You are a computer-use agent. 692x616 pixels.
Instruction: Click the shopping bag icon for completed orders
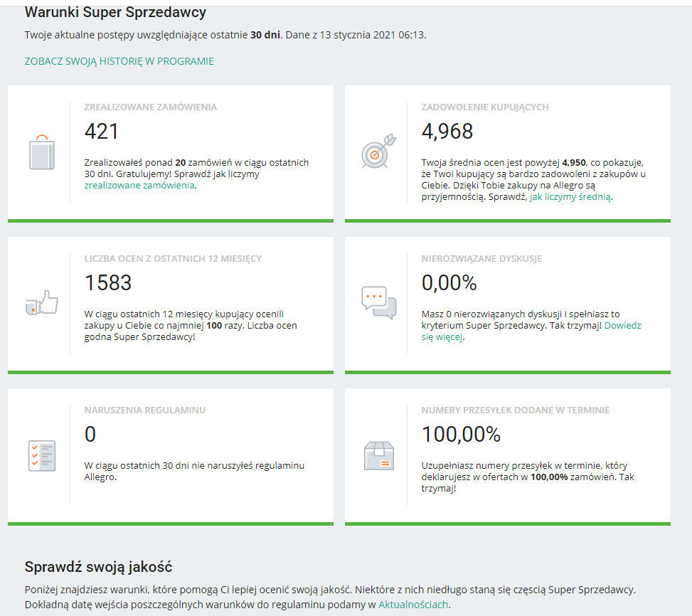41,152
